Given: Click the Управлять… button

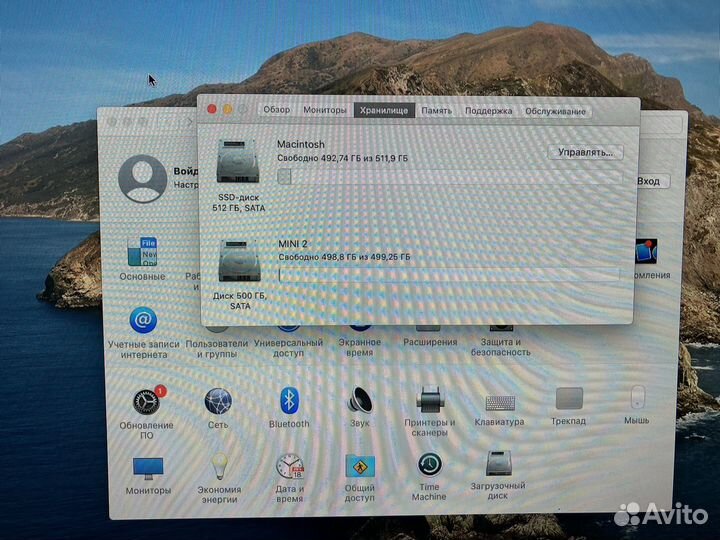Looking at the screenshot, I should (x=585, y=152).
